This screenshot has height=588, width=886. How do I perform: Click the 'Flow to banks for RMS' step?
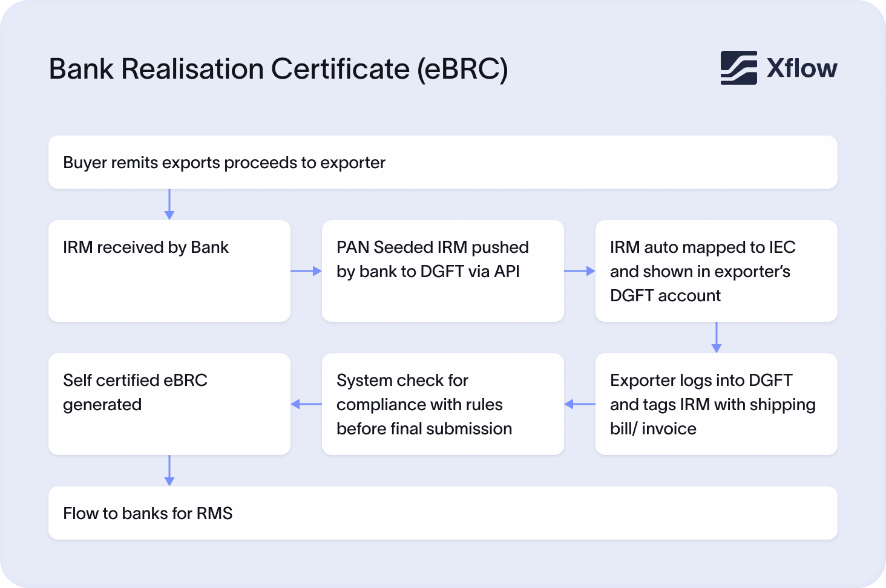[443, 512]
